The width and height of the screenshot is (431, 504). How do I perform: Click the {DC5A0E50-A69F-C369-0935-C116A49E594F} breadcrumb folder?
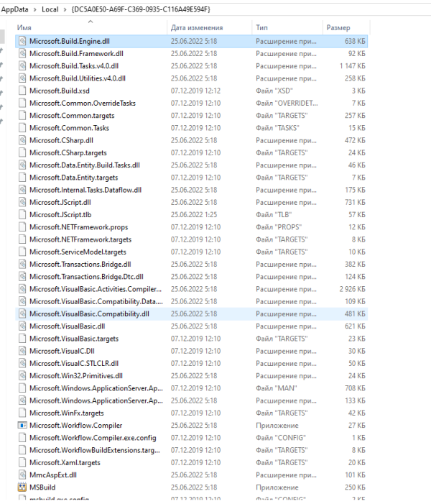141,9
